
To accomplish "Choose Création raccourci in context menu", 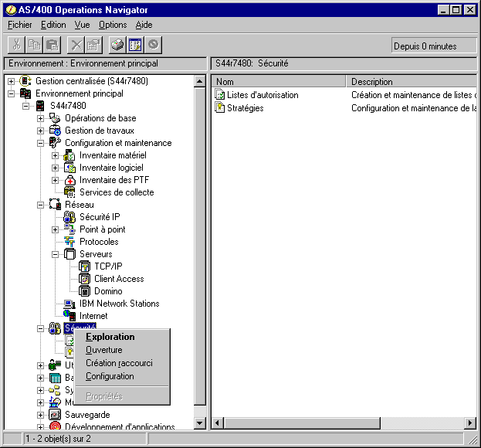I will pos(123,363).
